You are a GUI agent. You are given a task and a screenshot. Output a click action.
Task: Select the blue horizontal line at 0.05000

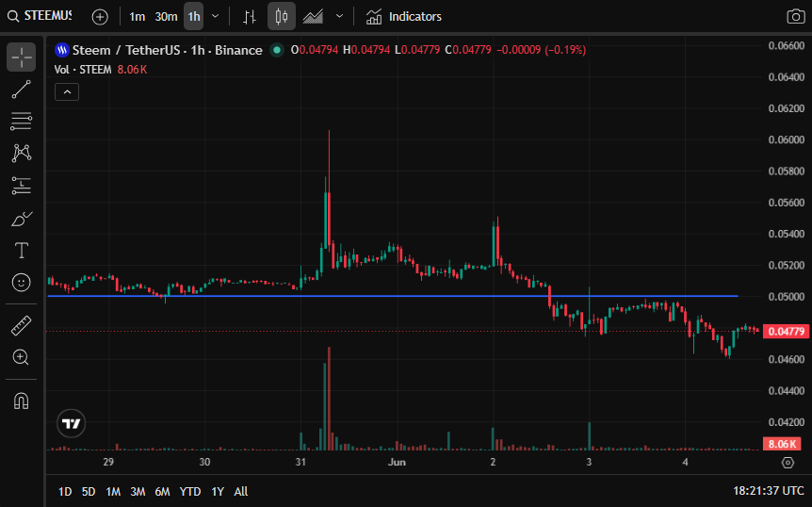coord(393,296)
